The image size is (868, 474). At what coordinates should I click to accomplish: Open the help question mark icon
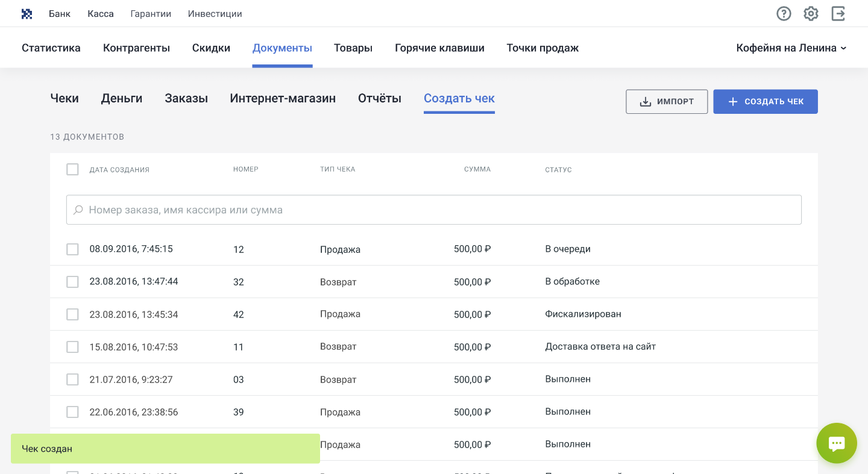click(x=784, y=13)
